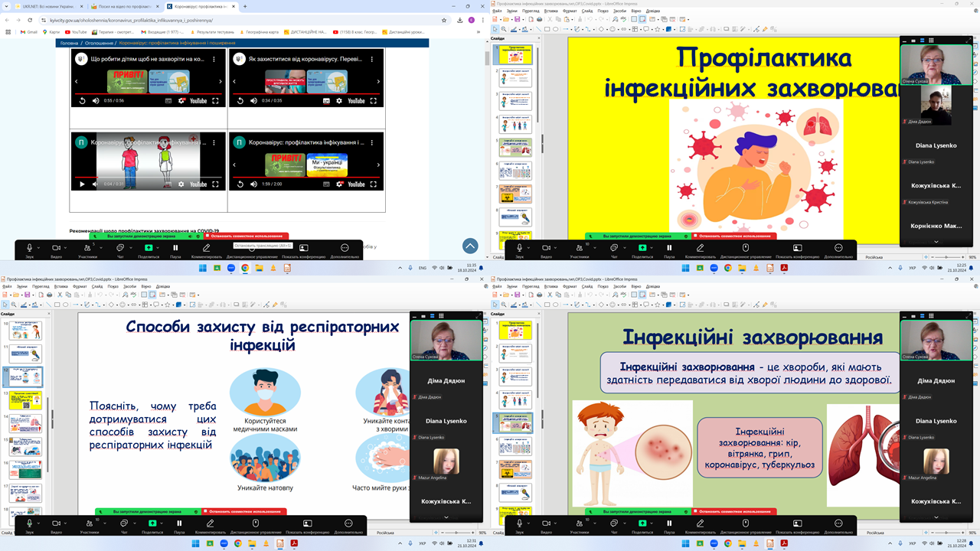Select Rectangle tool in title slide Impress window
The height and width of the screenshot is (551, 980).
(547, 29)
